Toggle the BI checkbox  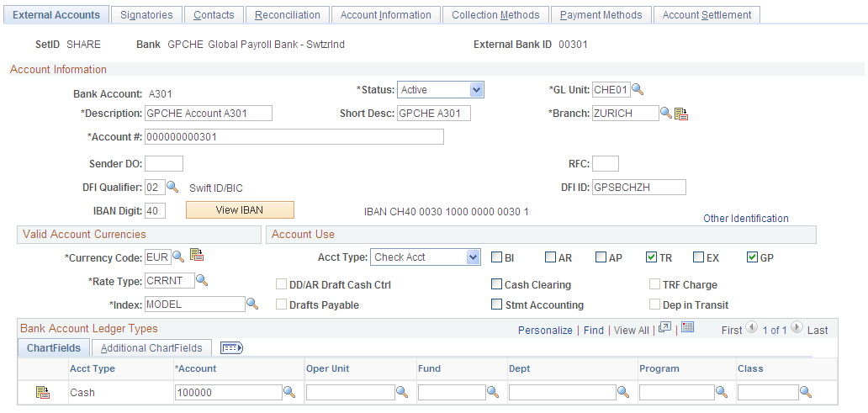[x=496, y=257]
